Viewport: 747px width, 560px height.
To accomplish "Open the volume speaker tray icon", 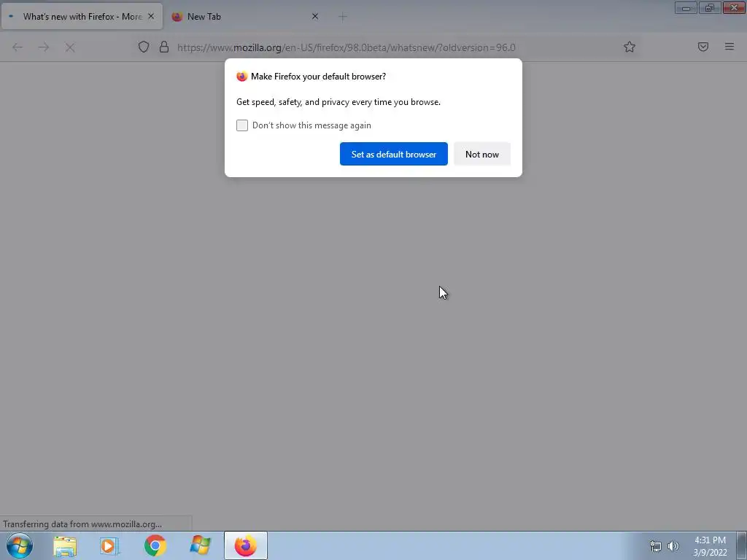I will pyautogui.click(x=673, y=546).
